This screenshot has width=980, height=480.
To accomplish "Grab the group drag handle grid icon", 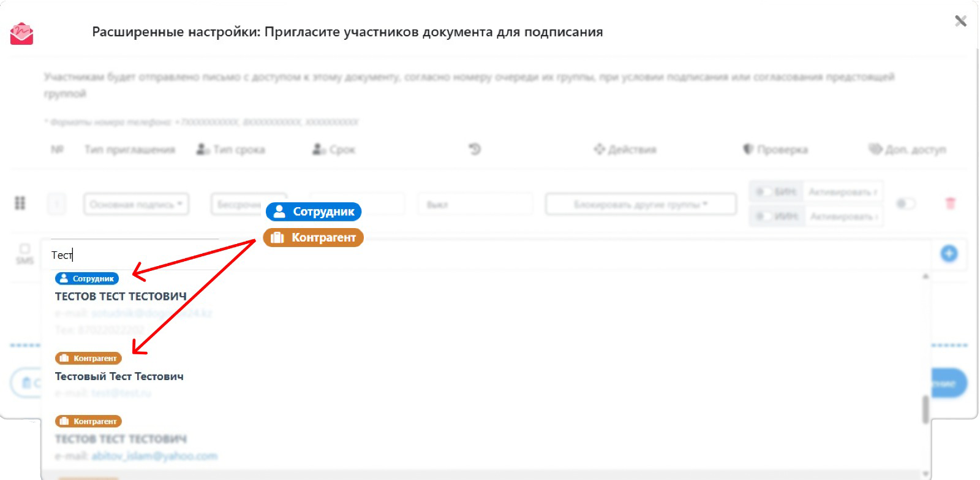I will [x=20, y=203].
